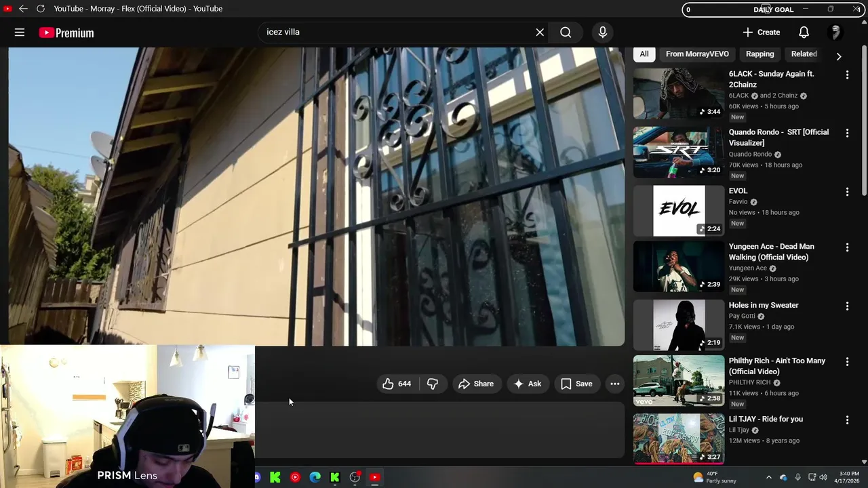Viewport: 868px width, 488px height.
Task: Open the EVOL video thumbnail
Action: [679, 211]
